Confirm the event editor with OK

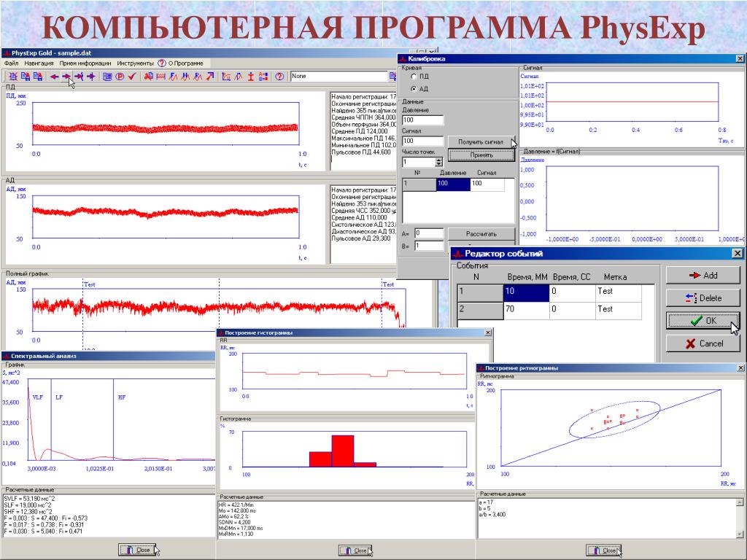click(703, 321)
